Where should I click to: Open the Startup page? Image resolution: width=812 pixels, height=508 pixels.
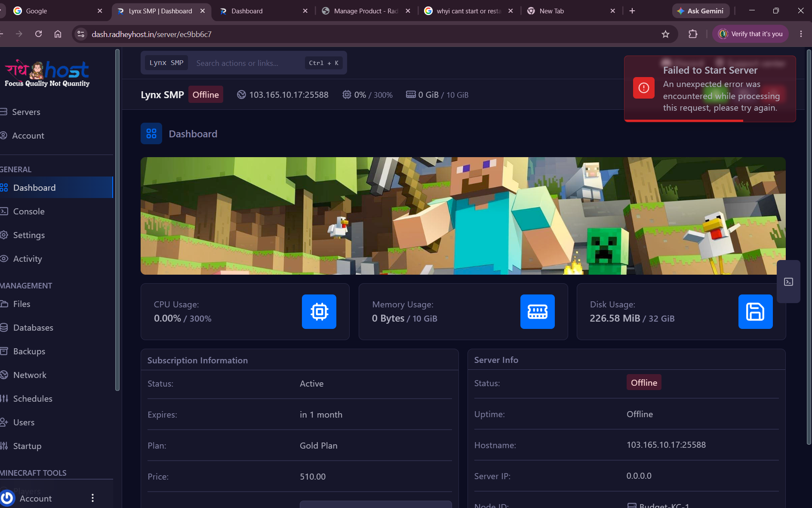(27, 446)
